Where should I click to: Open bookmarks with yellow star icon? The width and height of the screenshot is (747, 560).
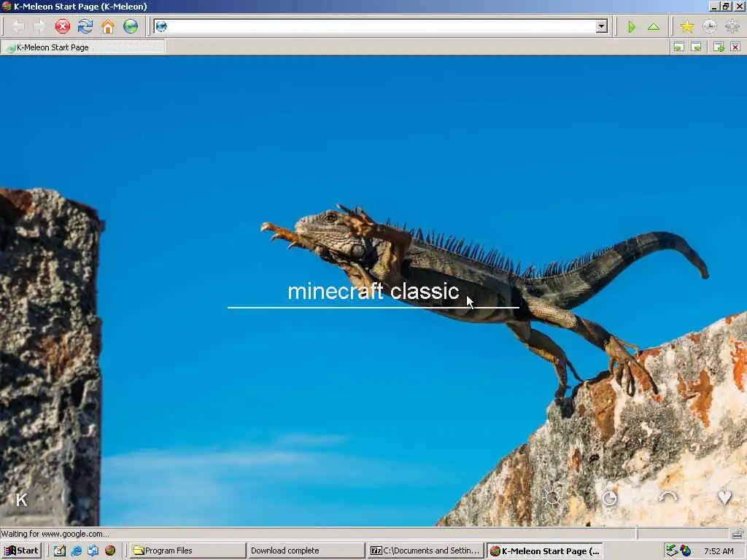click(686, 26)
